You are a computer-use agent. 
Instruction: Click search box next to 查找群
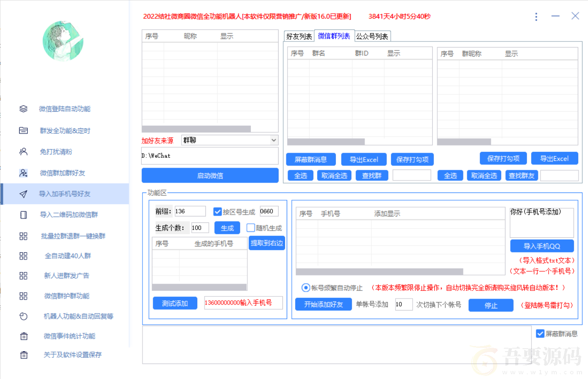coord(412,175)
